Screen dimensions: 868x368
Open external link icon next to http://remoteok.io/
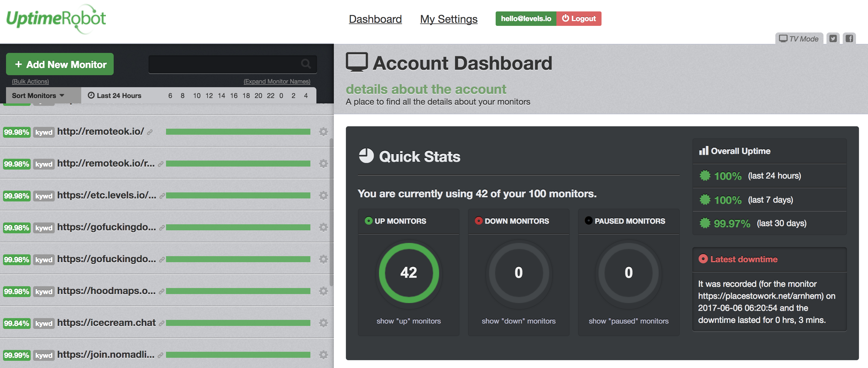pyautogui.click(x=150, y=132)
